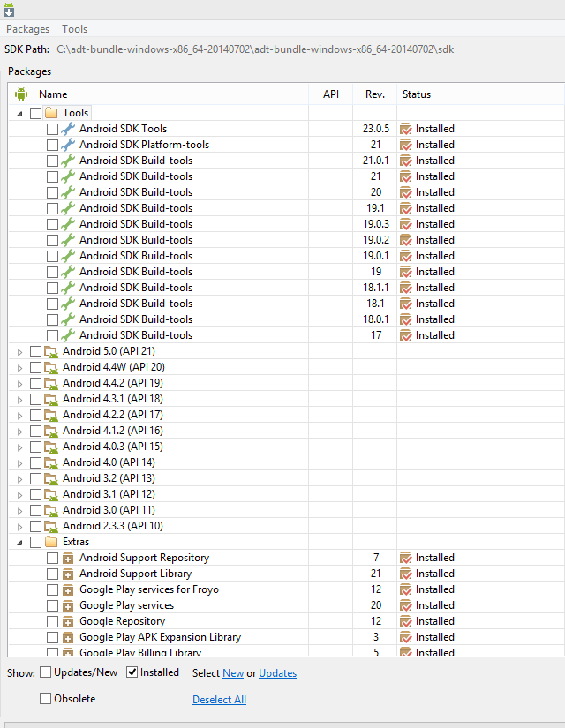Image resolution: width=565 pixels, height=728 pixels.
Task: Click the Android 4.4.2 (API 19) platform icon
Action: pos(51,383)
